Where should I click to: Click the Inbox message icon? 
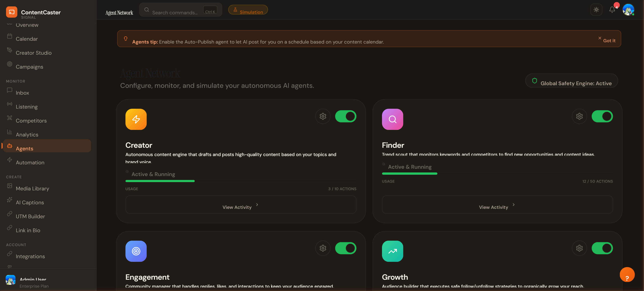[9, 90]
